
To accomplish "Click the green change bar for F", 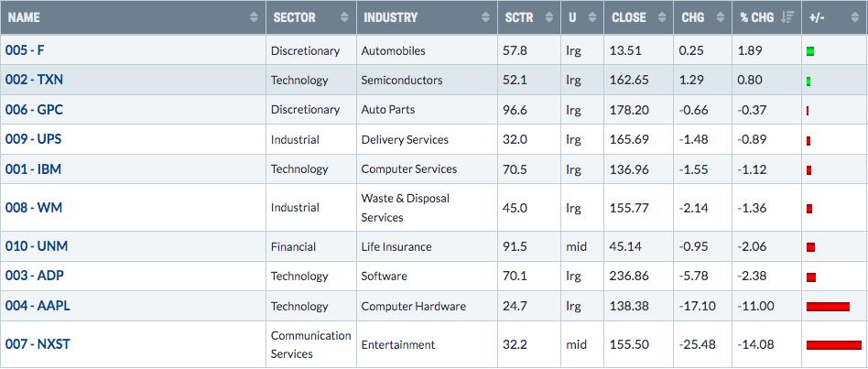I will (x=810, y=51).
